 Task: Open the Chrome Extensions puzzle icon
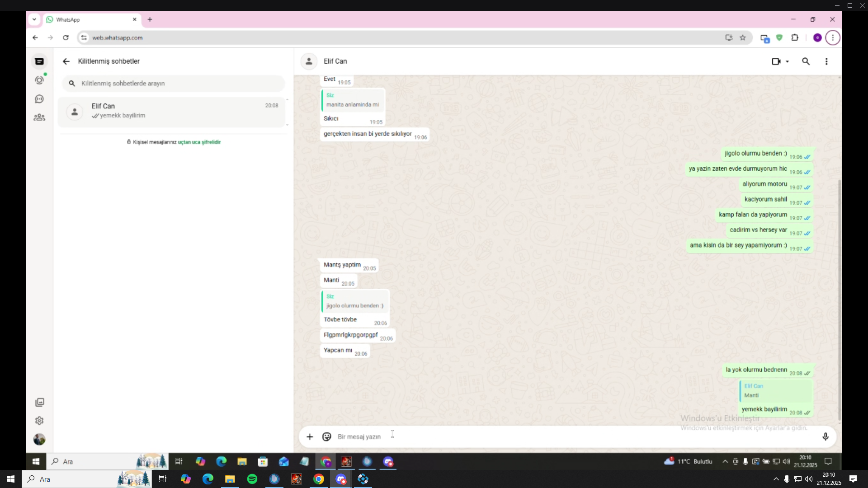pyautogui.click(x=795, y=38)
